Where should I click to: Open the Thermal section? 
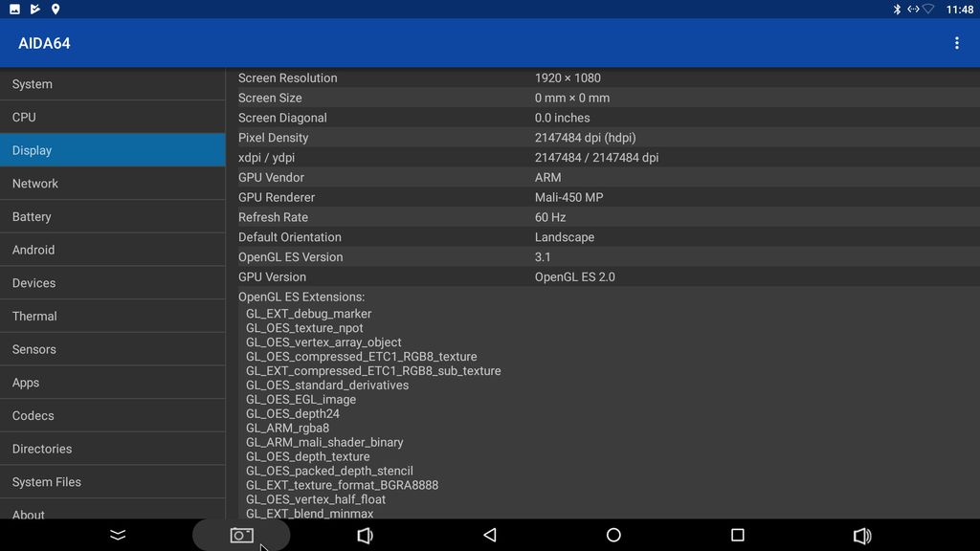click(112, 317)
